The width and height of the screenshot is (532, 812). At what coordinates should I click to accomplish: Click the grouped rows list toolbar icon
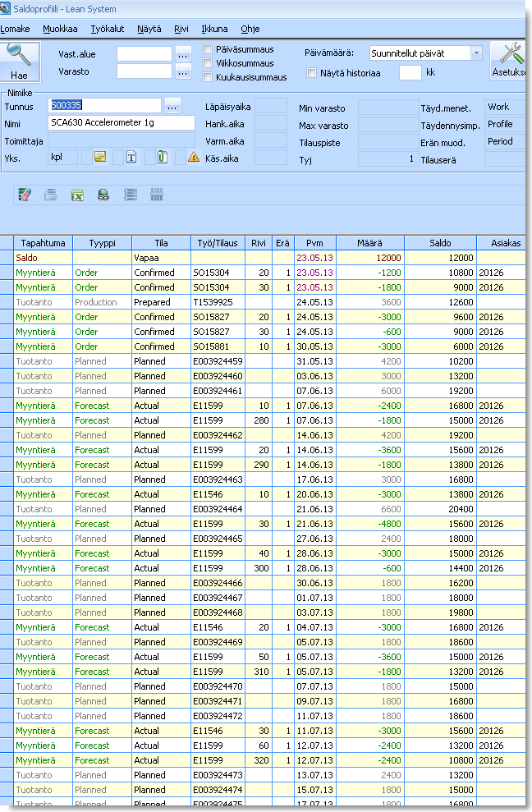click(131, 195)
